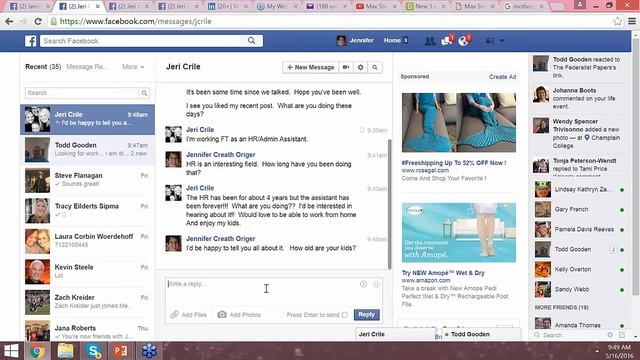Open the friend requests icon
Image resolution: width=640 pixels, height=360 pixels.
pos(429,41)
